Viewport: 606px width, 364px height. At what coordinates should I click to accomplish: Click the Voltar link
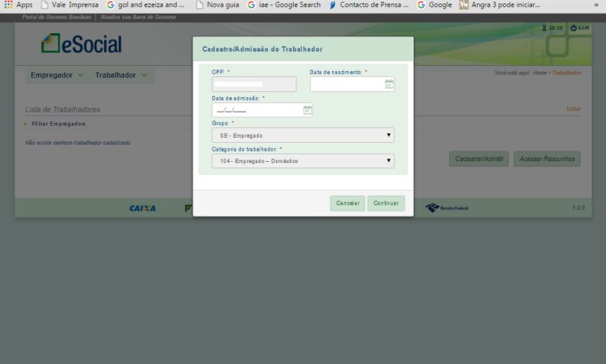[573, 109]
